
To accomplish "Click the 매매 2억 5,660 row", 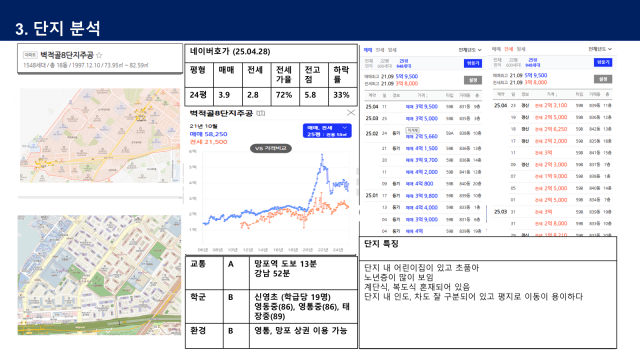I will pos(423,133).
